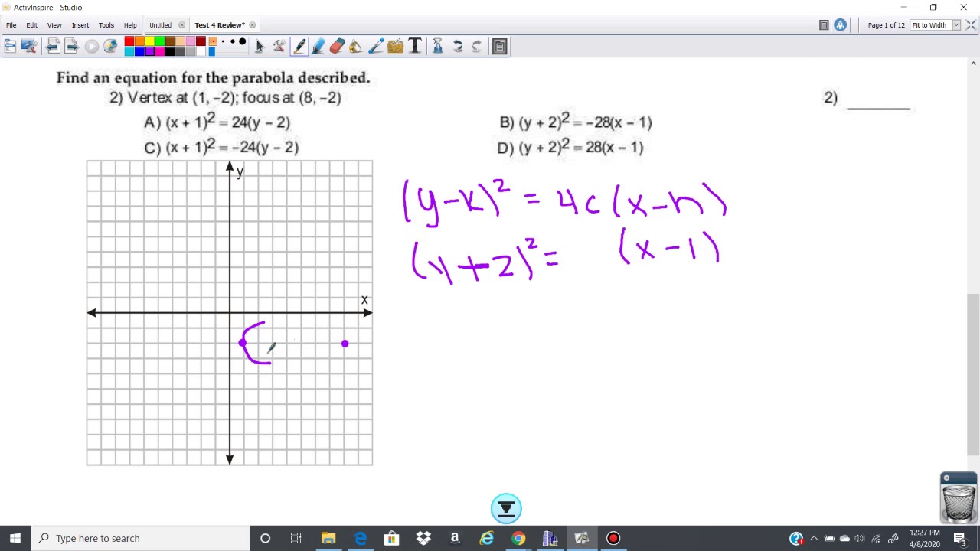Go to the next page arrow
This screenshot has width=980, height=551.
tap(71, 47)
